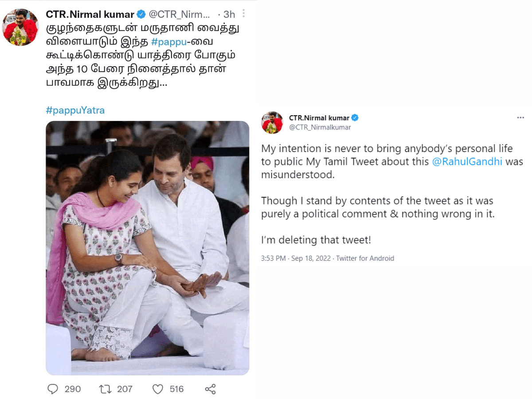Image resolution: width=532 pixels, height=399 pixels.
Task: Click the truncated @CTR_Nirm... handle in the left tweet
Action: coord(179,14)
